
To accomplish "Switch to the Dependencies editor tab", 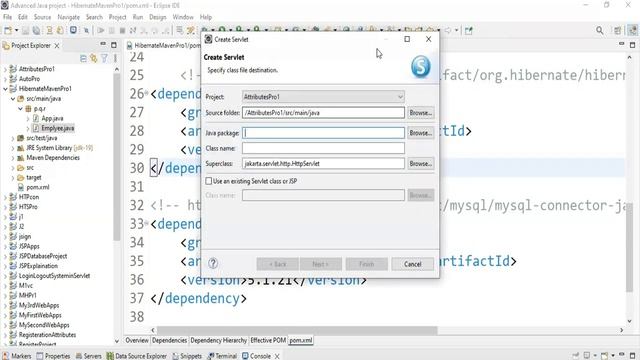I will (169, 340).
